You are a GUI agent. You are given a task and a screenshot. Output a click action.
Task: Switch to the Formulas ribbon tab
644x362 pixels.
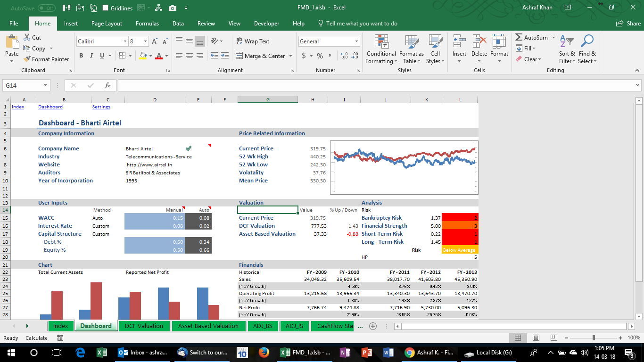147,24
